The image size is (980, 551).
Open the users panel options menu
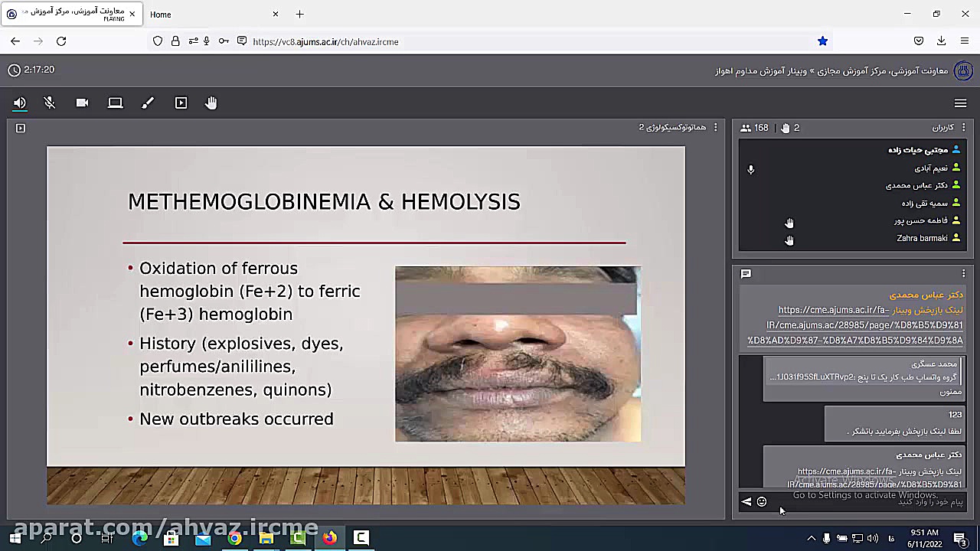pos(963,128)
